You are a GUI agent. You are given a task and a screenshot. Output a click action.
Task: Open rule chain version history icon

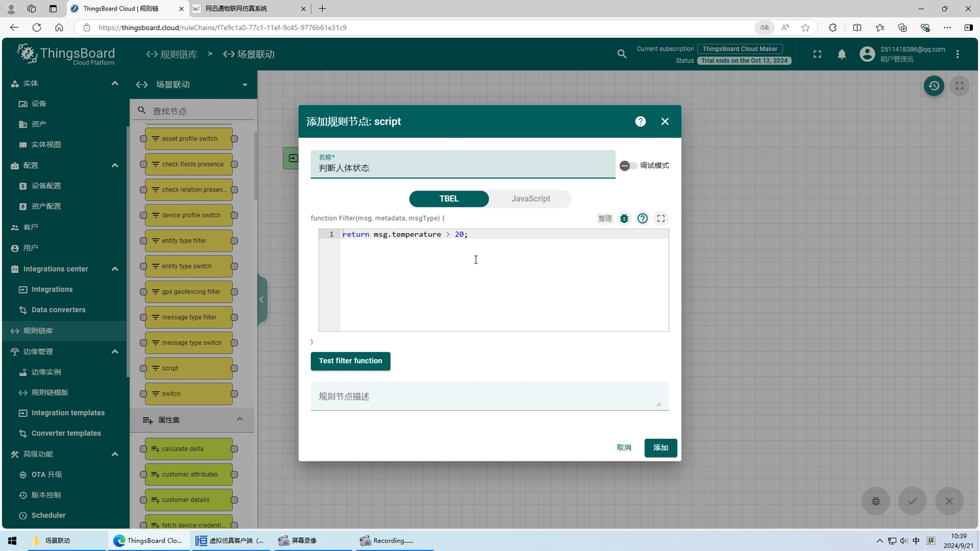[934, 86]
